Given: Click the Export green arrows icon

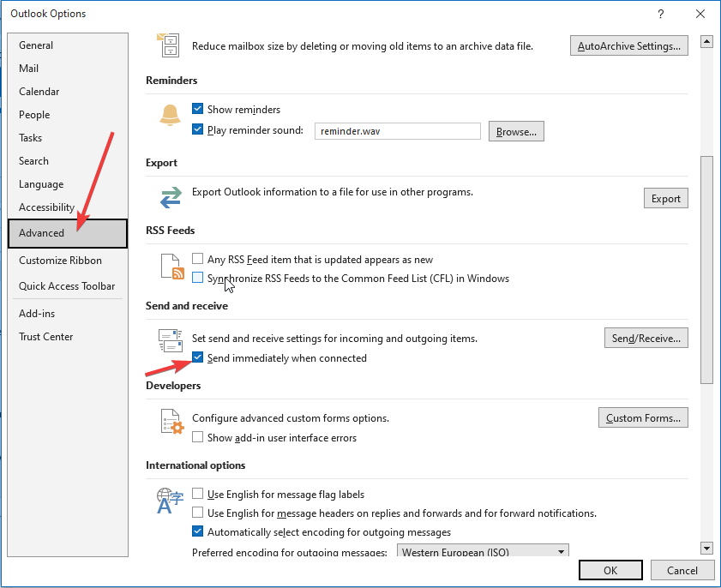Looking at the screenshot, I should (170, 197).
